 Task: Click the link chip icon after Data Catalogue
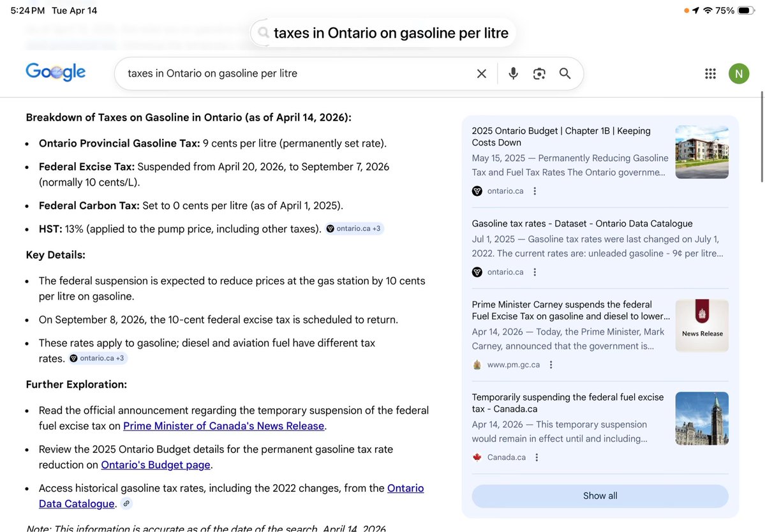point(126,504)
